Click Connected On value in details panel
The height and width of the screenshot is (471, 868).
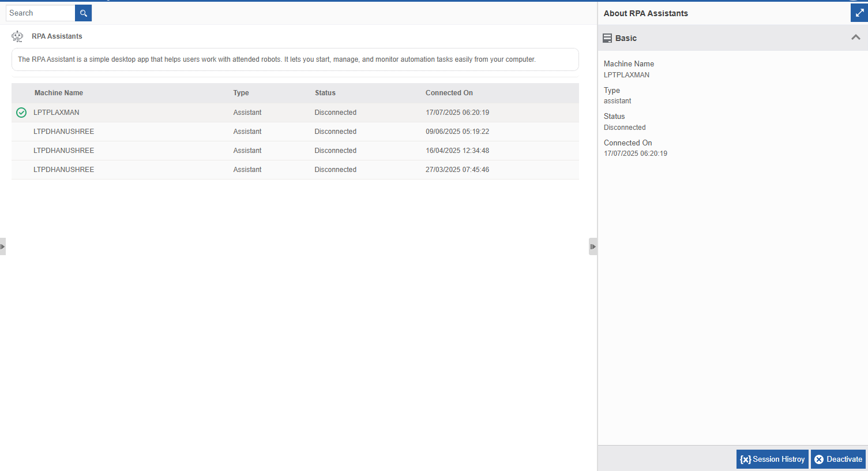pos(636,154)
